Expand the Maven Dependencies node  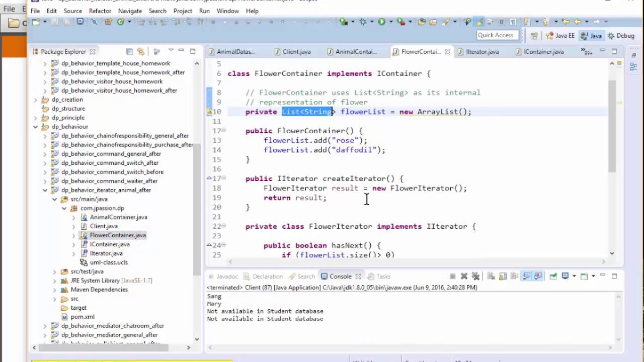[54, 290]
